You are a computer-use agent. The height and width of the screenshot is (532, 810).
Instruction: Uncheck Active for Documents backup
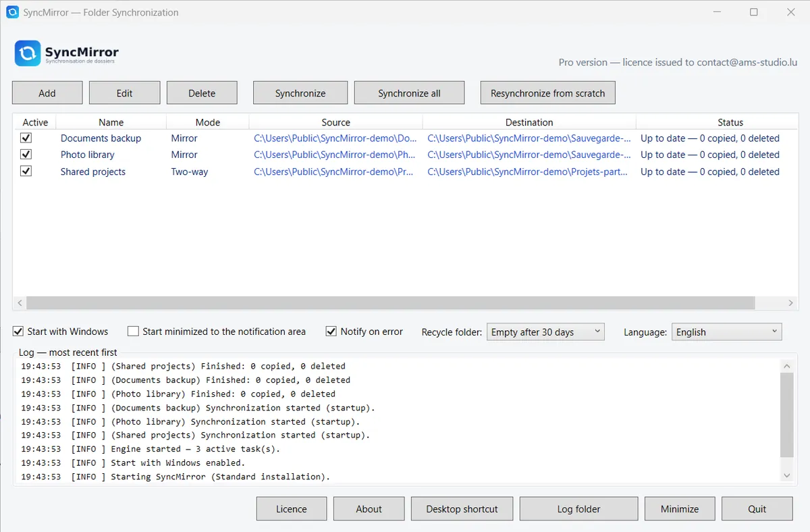pyautogui.click(x=26, y=138)
